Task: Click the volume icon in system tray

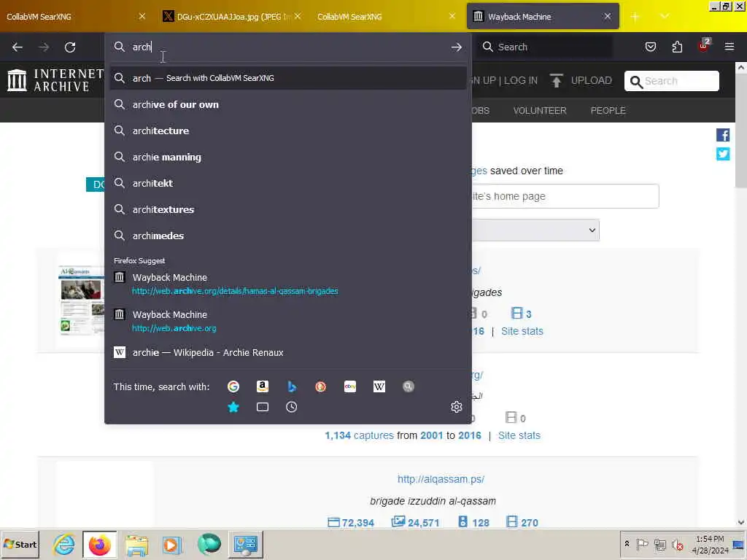Action: pyautogui.click(x=677, y=544)
